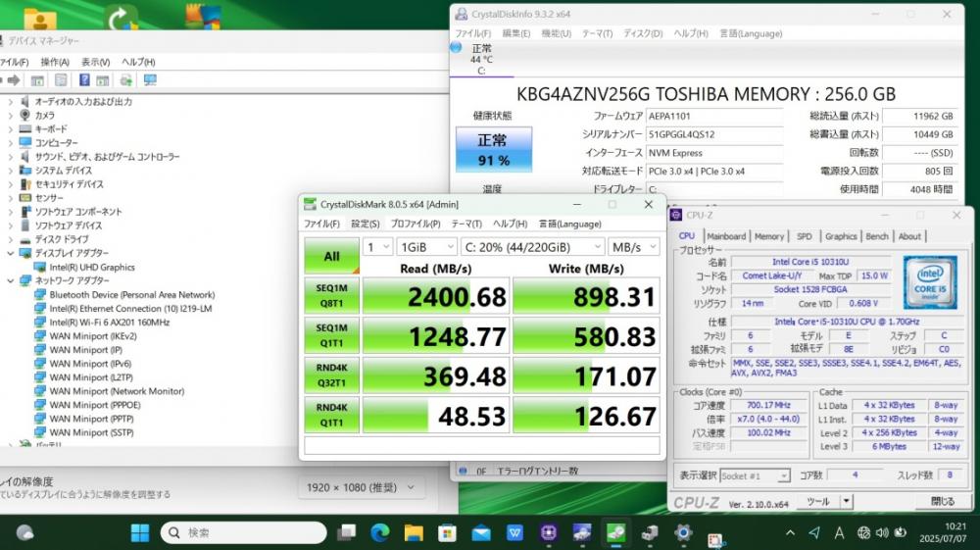Open the CPU-Z ツール dropdown arrow

[x=846, y=501]
